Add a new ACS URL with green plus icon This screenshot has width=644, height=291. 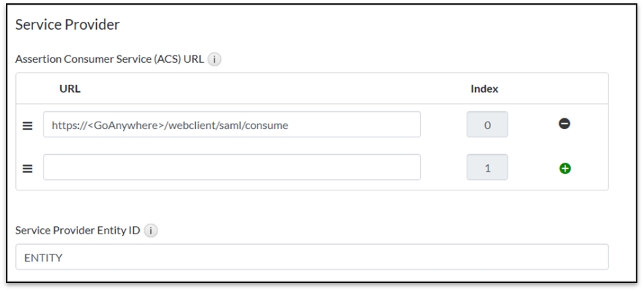pyautogui.click(x=565, y=168)
